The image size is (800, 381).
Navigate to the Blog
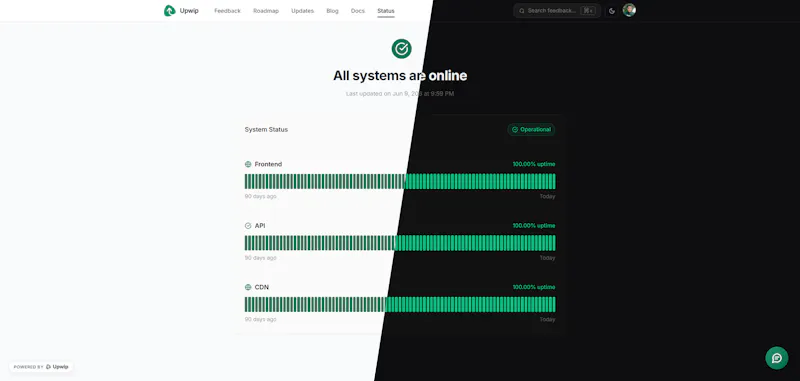[x=332, y=11]
